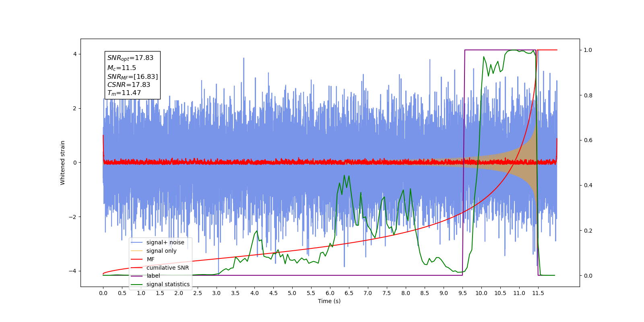Image resolution: width=644 pixels, height=322 pixels.
Task: Click the Mc=11.5 annotation text
Action: pos(122,68)
